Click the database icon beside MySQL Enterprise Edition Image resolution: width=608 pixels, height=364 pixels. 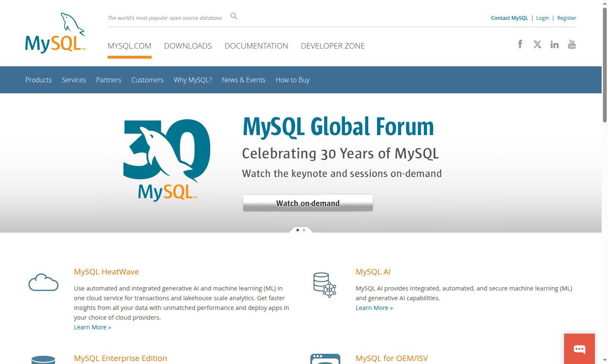(x=43, y=360)
